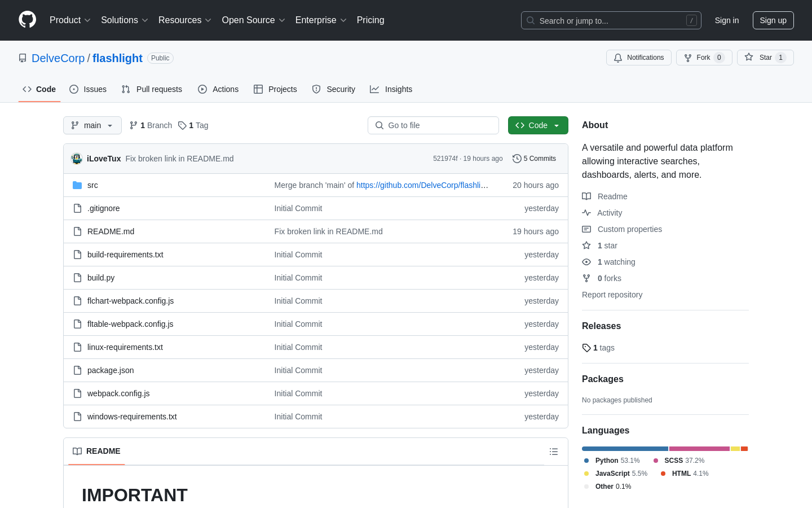Click the branch icon beside 1 Branch
Screen dimensions: 812x508
(x=134, y=125)
